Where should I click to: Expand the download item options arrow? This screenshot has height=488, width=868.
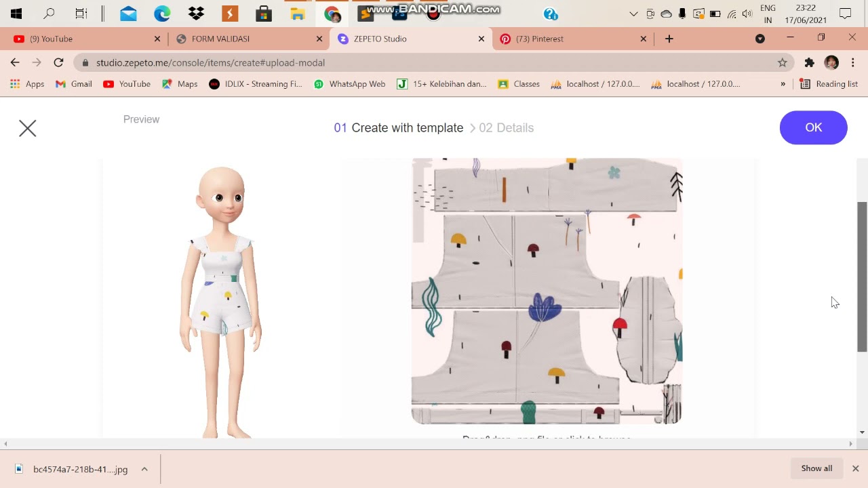click(144, 469)
